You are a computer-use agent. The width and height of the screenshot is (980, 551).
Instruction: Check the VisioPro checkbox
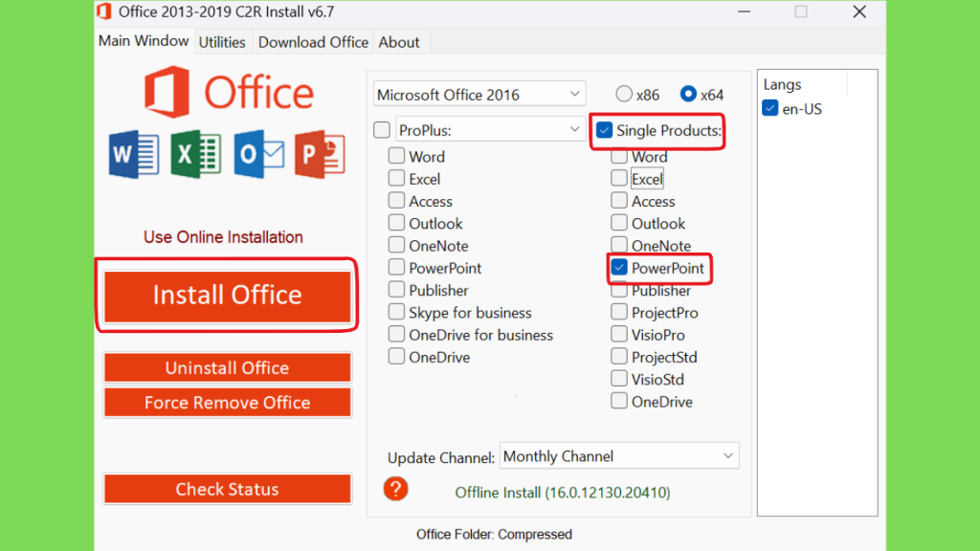(619, 334)
